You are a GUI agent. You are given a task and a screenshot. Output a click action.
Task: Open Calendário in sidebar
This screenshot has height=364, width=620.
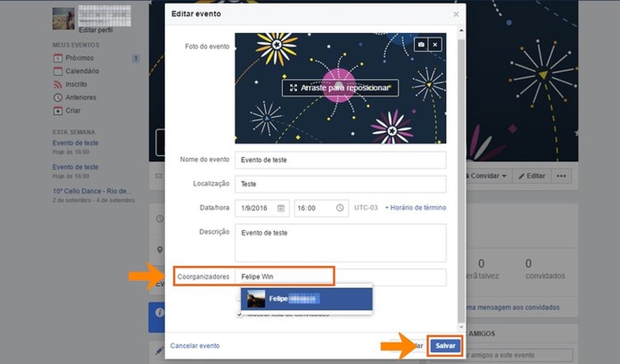[x=83, y=71]
